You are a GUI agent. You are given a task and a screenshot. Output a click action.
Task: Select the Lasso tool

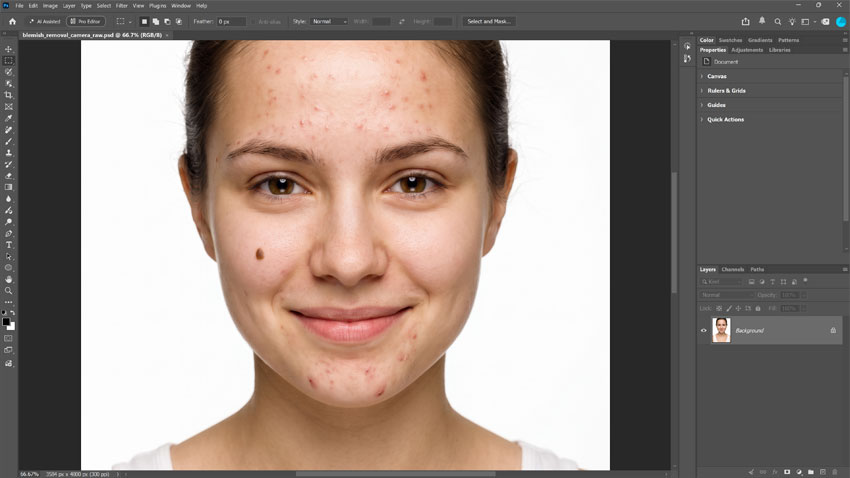tap(9, 72)
